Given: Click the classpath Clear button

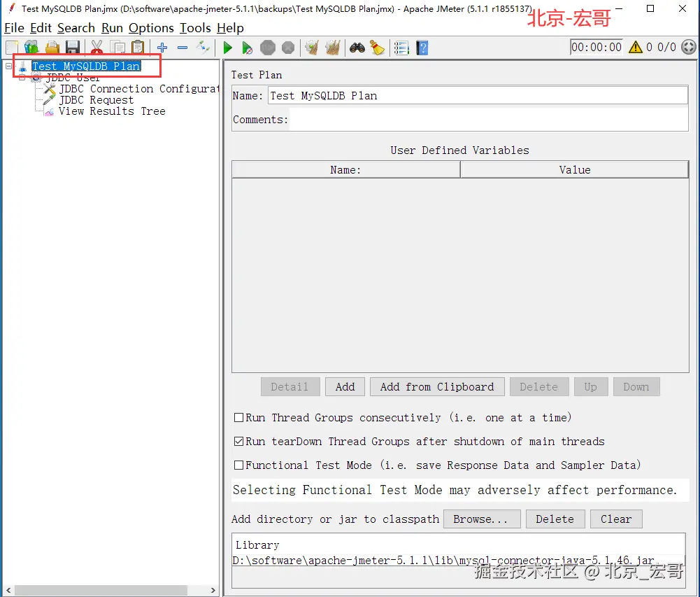Looking at the screenshot, I should [616, 519].
